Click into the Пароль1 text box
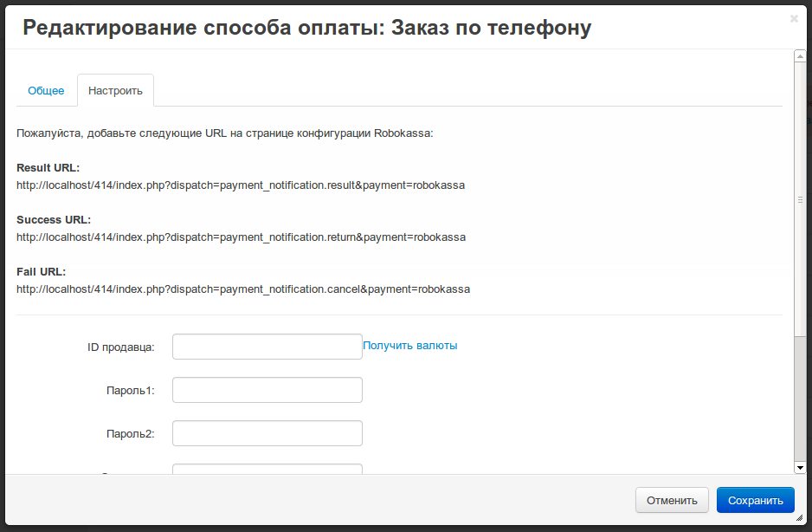812x532 pixels. (x=267, y=390)
